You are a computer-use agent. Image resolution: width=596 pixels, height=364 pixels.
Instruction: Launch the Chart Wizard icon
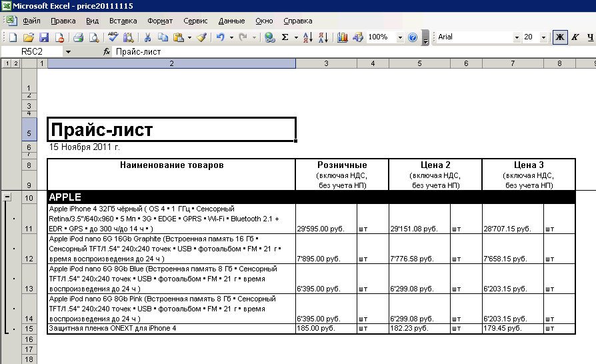coord(343,37)
